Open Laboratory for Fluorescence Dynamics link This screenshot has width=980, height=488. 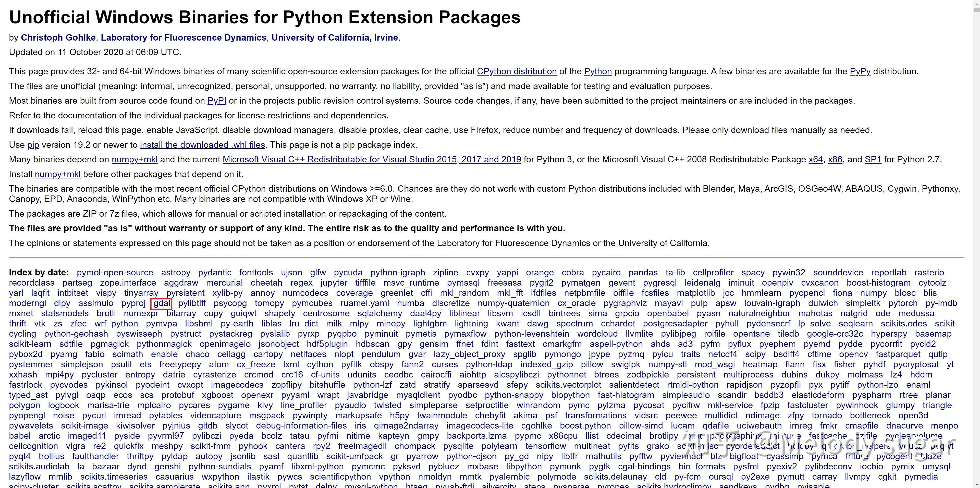pyautogui.click(x=183, y=38)
